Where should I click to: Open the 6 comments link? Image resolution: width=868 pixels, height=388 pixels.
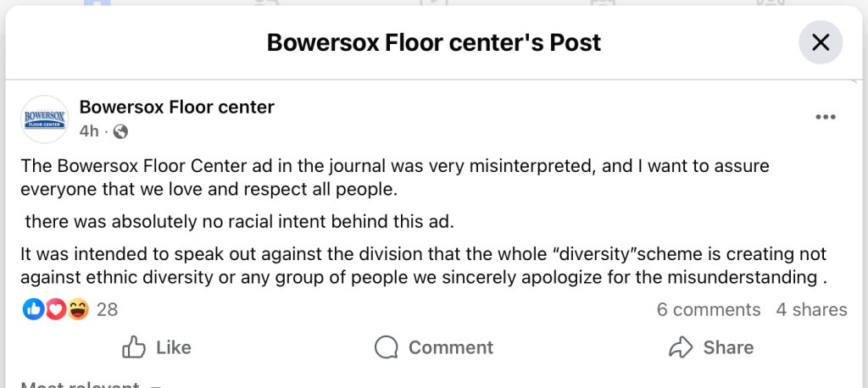pyautogui.click(x=708, y=310)
